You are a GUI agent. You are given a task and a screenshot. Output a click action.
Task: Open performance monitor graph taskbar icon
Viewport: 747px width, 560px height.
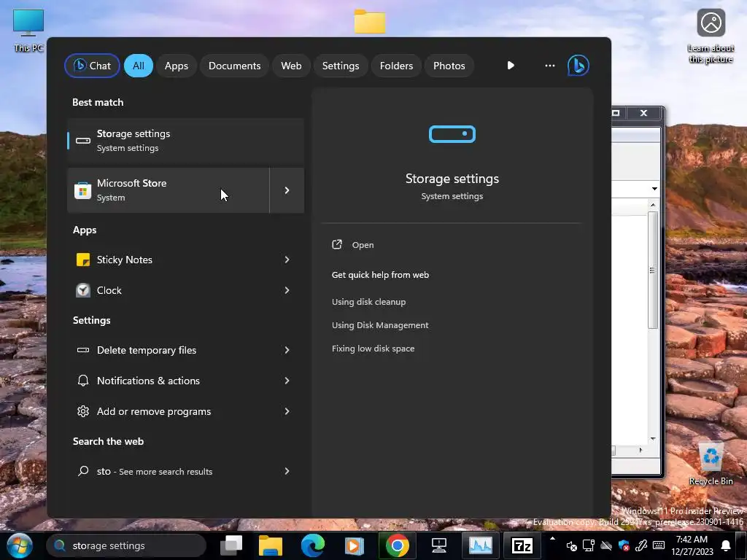point(480,545)
